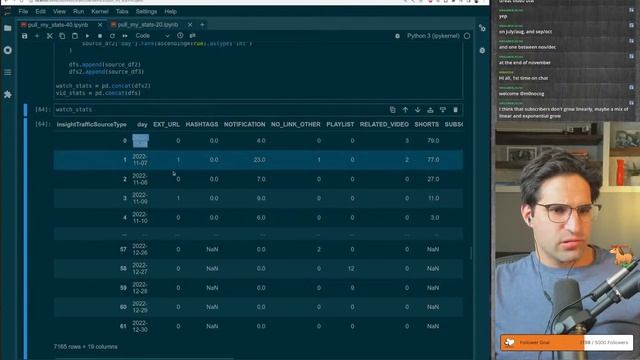Click the 12 playlist value in row 58
This screenshot has width=640, height=360.
click(351, 269)
